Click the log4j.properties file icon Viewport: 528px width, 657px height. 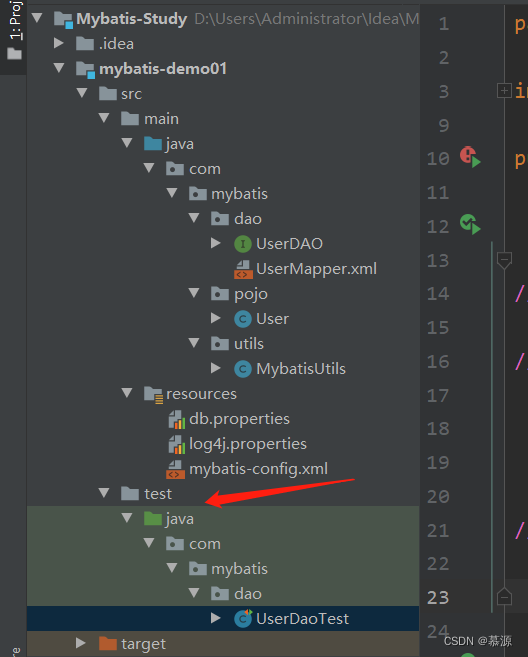click(x=176, y=445)
